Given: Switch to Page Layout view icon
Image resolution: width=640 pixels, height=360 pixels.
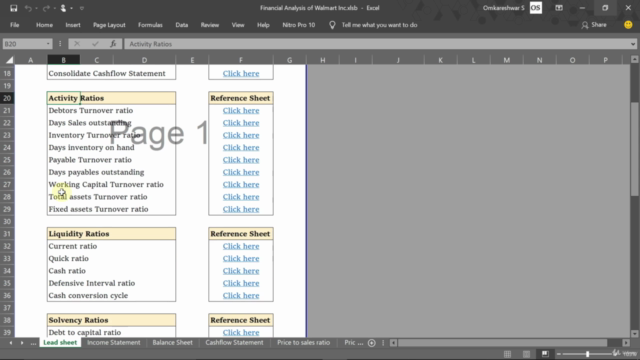Looking at the screenshot, I should 527,354.
